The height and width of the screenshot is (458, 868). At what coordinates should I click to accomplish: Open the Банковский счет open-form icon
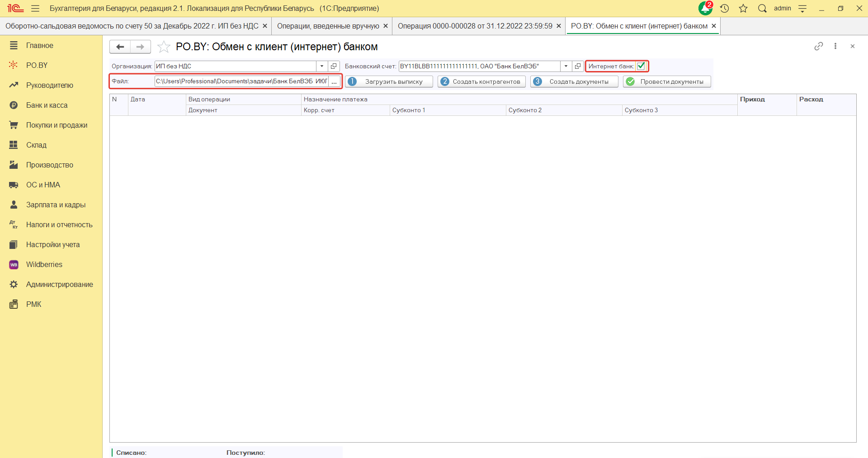pos(578,66)
